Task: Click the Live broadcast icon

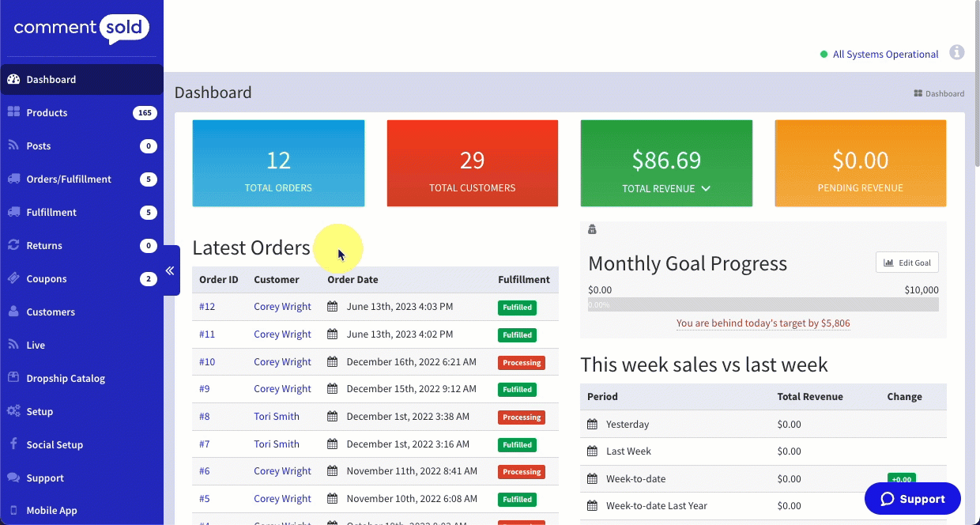Action: [x=13, y=345]
